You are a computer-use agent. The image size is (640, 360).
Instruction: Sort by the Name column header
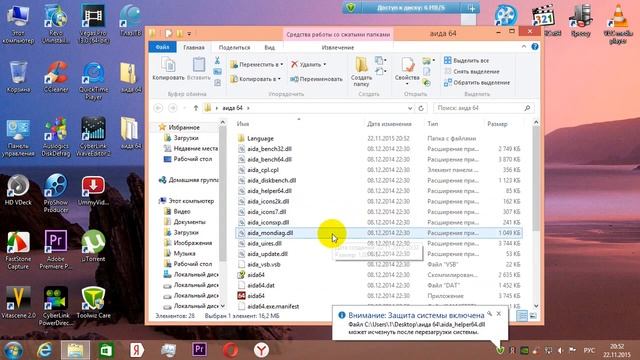point(299,124)
